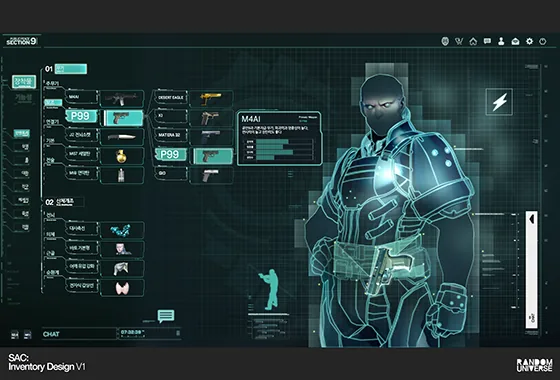
Task: Click black arrow on white side panel
Action: point(532,219)
